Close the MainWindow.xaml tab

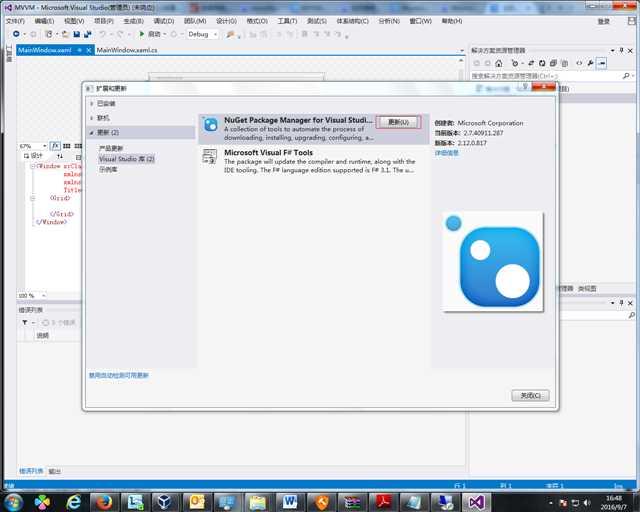[89, 50]
